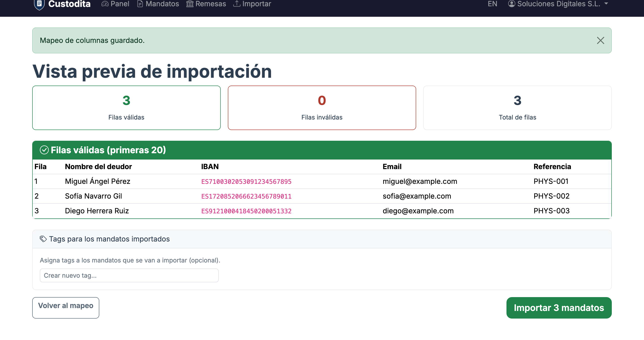Click the user account icon
Image resolution: width=644 pixels, height=340 pixels.
tap(511, 4)
